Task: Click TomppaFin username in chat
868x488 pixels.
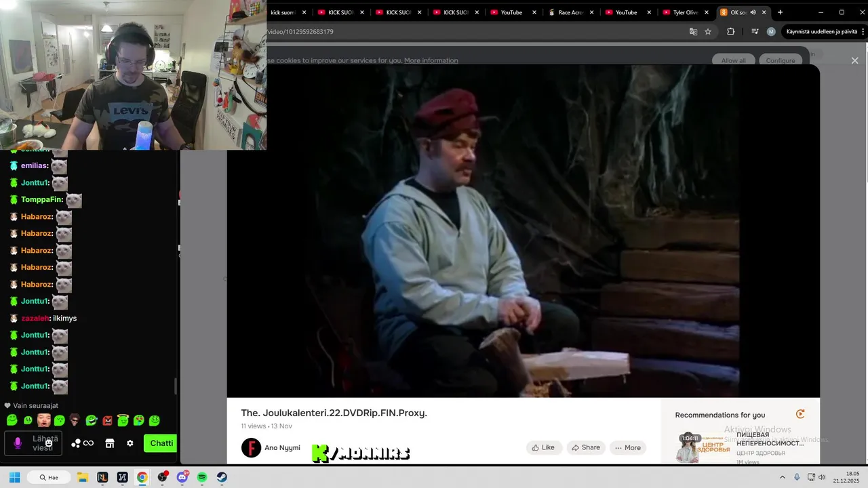Action: [x=41, y=200]
